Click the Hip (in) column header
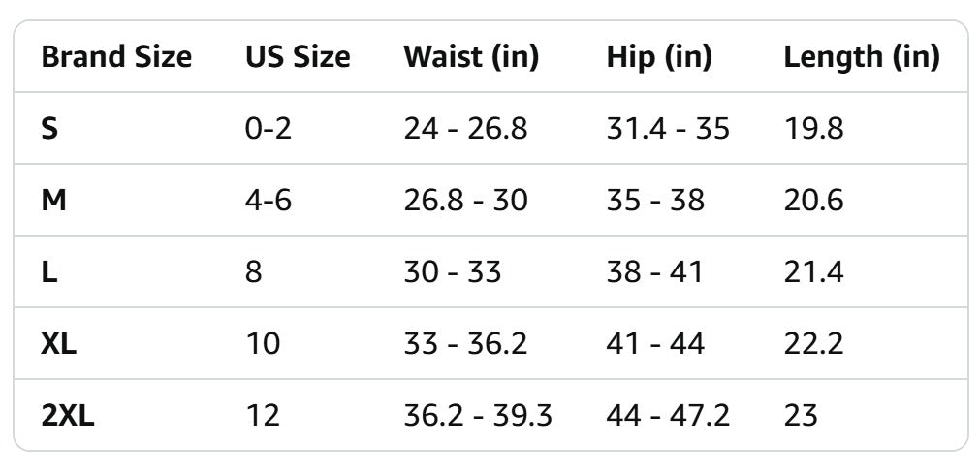This screenshot has height=474, width=980. (659, 57)
